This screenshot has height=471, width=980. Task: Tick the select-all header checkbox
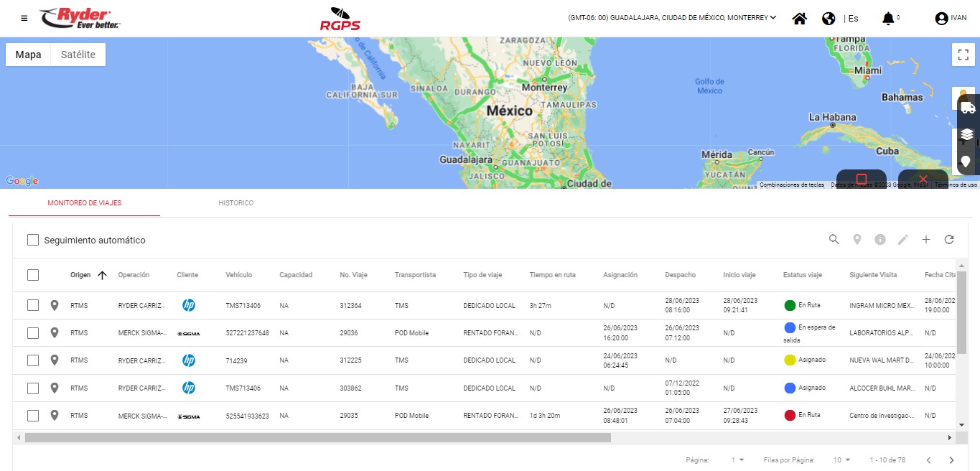[x=33, y=275]
